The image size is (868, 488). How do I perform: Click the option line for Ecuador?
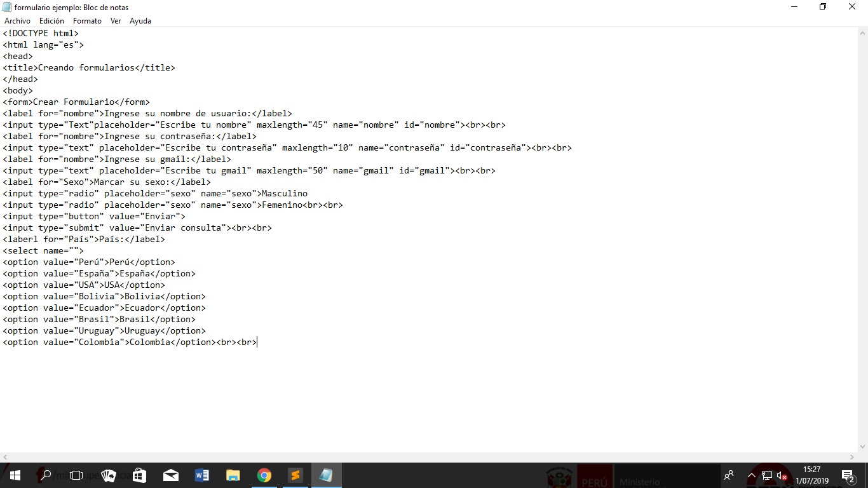point(104,308)
